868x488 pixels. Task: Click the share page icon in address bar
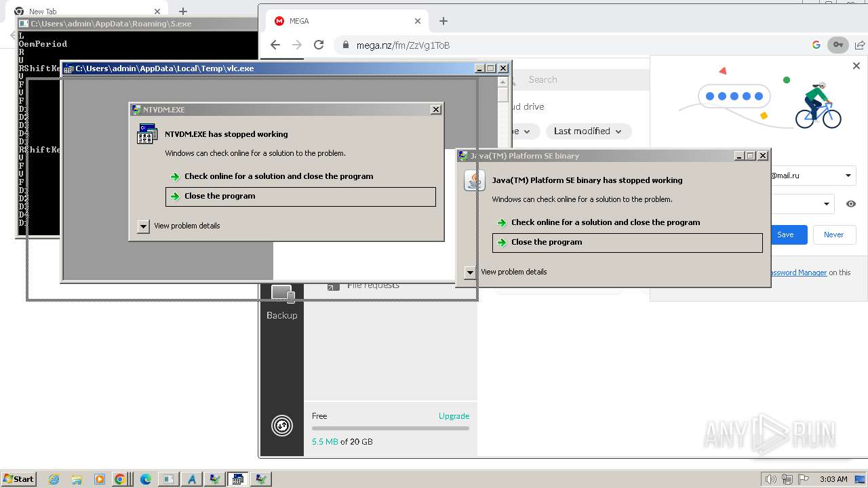tap(859, 45)
